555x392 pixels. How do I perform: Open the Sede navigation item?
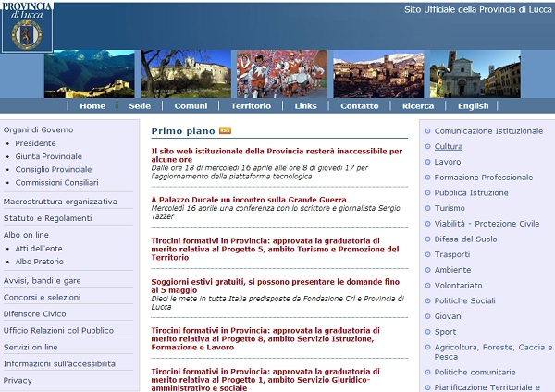[x=140, y=106]
